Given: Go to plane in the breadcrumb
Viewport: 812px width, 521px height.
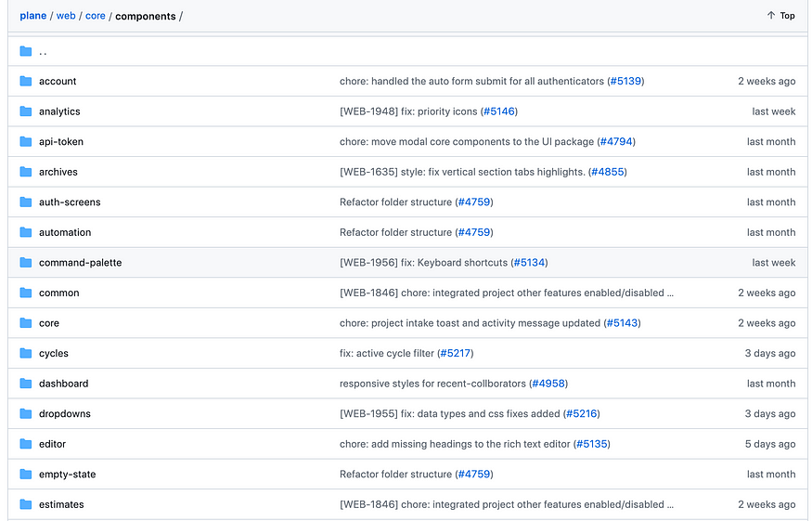Looking at the screenshot, I should pos(33,16).
